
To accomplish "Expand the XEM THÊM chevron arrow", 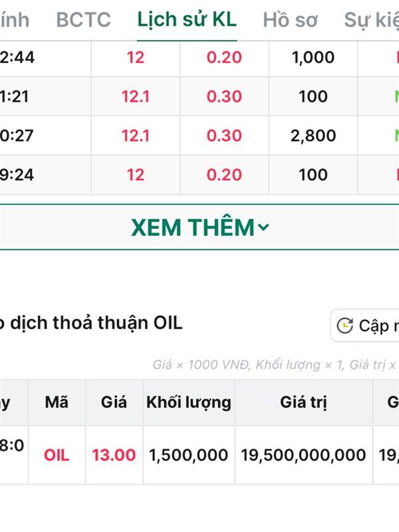I will point(263,227).
